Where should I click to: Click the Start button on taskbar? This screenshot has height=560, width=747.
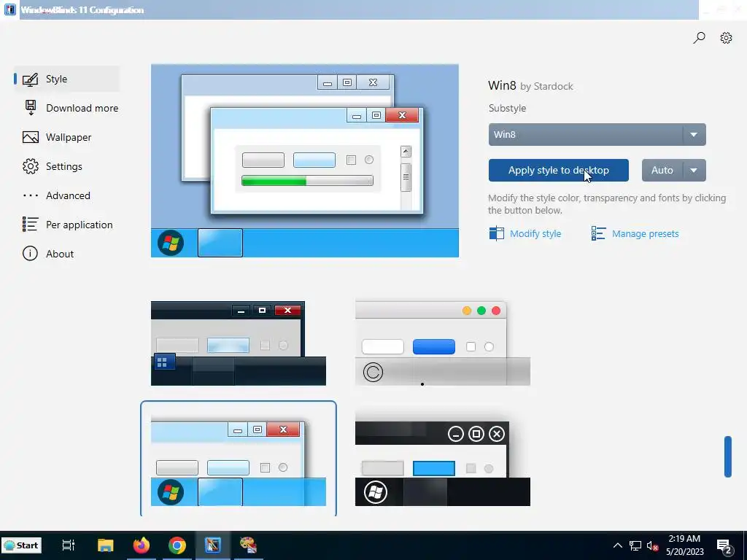coord(21,545)
